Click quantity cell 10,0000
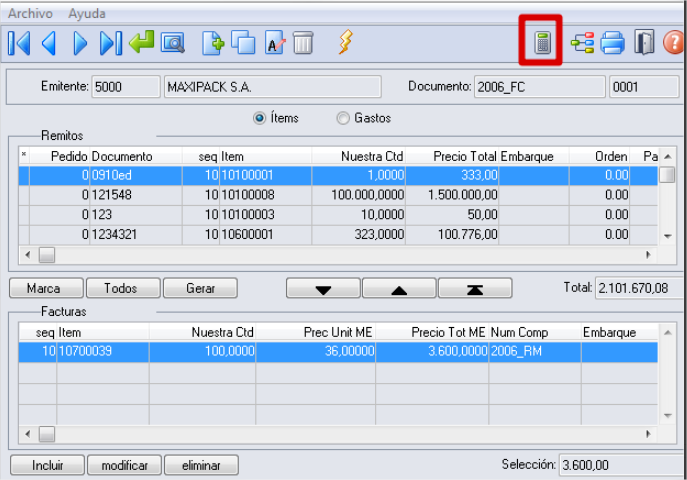 (358, 215)
